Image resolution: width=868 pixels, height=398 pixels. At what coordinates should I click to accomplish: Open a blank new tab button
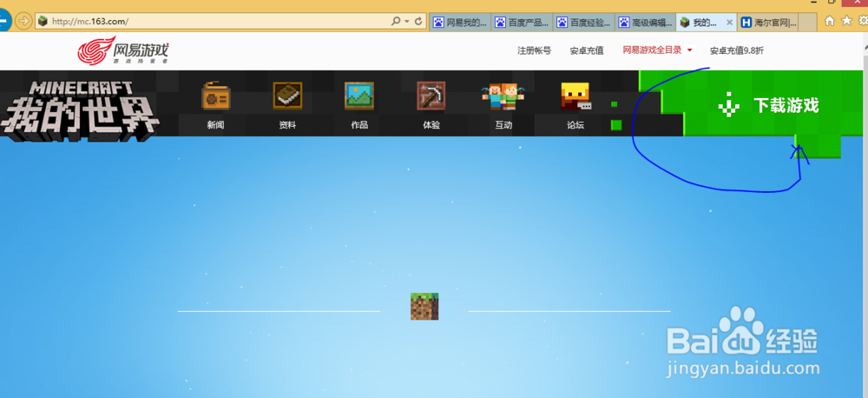point(807,23)
